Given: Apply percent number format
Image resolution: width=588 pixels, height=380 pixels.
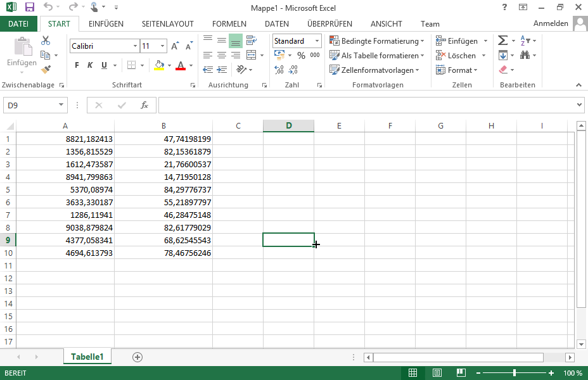Looking at the screenshot, I should pyautogui.click(x=301, y=56).
